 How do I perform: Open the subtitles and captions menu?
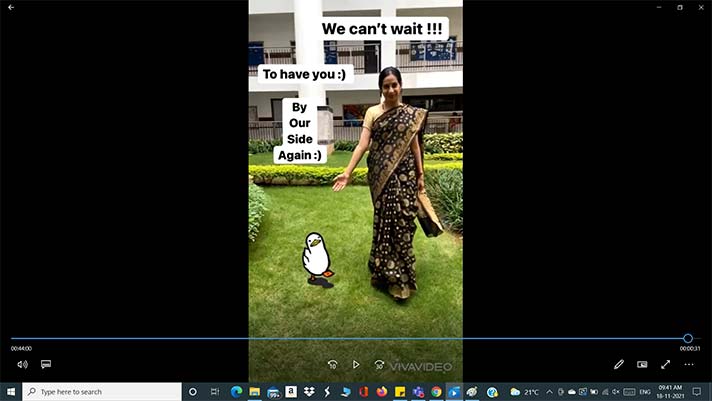tap(46, 365)
